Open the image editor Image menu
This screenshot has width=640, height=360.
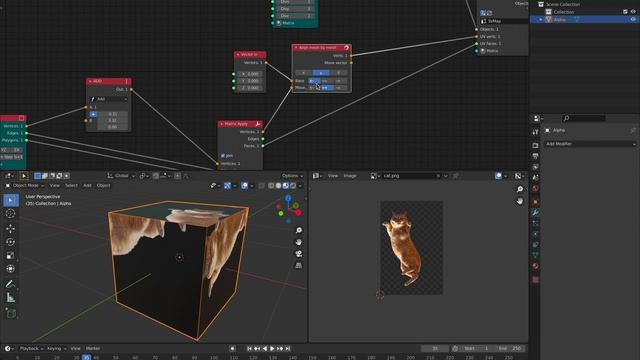[x=350, y=176]
